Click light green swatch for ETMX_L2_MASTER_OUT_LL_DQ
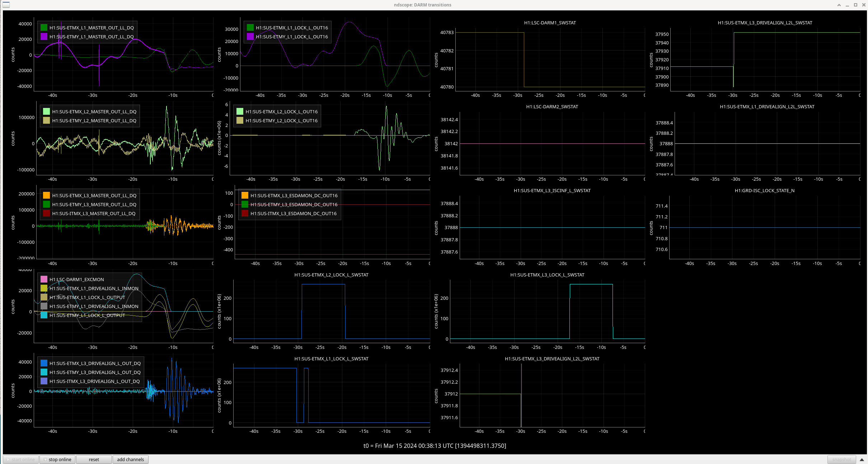The width and height of the screenshot is (868, 464). pyautogui.click(x=46, y=112)
